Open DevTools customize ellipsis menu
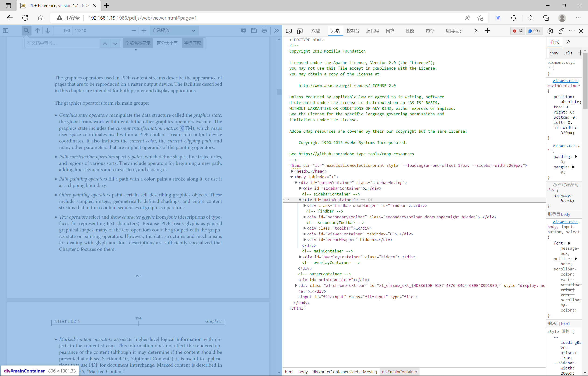 tap(572, 31)
